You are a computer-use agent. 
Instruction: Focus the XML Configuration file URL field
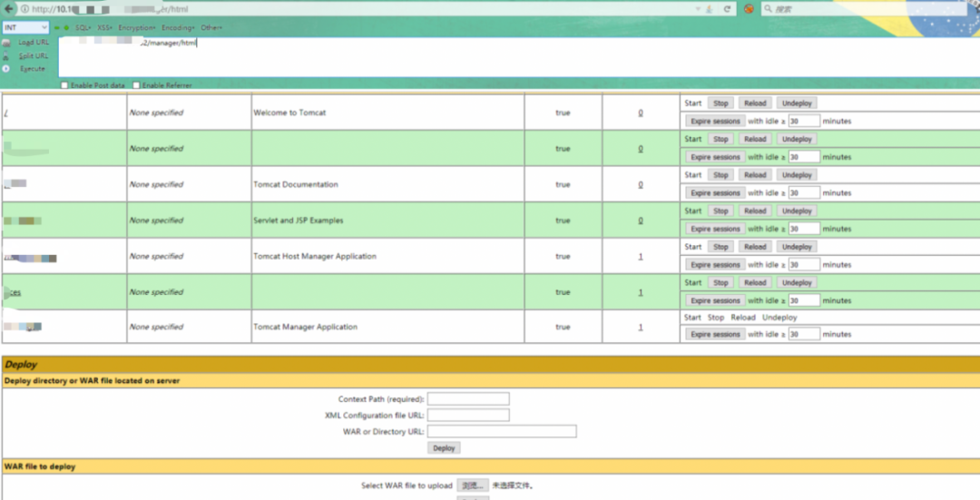tap(468, 415)
